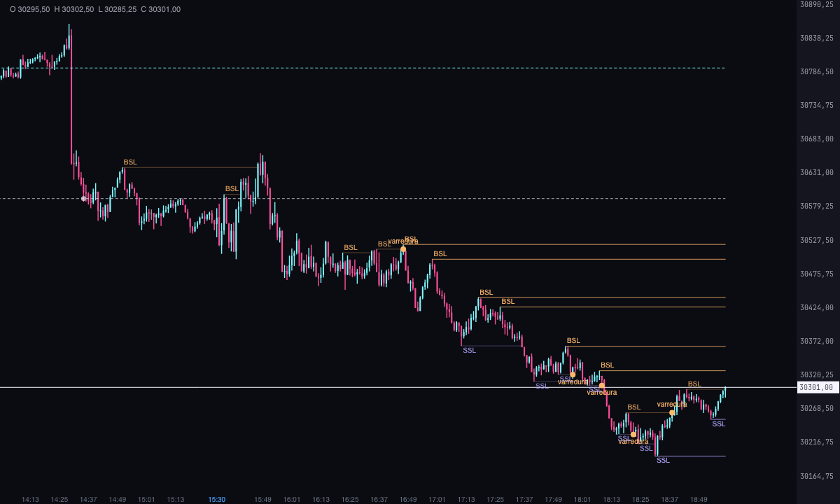Viewport: 840px width, 504px height.
Task: Select the 30424,00 price axis value
Action: [816, 307]
